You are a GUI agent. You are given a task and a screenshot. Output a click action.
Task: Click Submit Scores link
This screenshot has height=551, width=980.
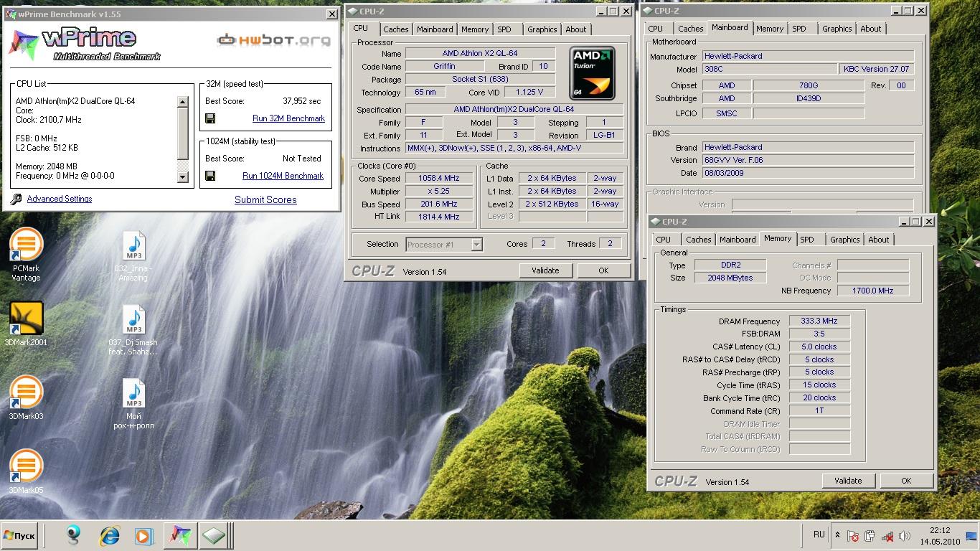pyautogui.click(x=265, y=199)
